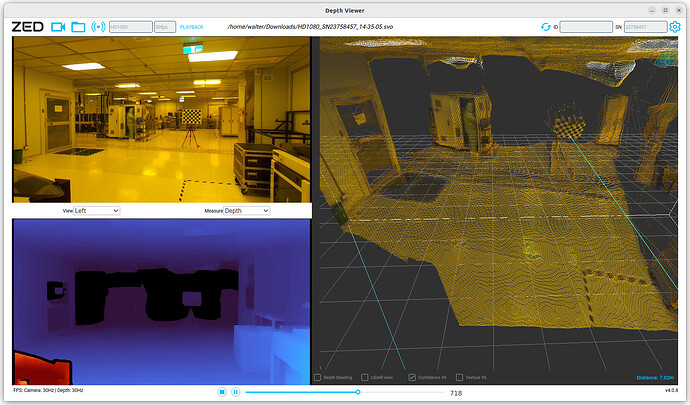This screenshot has height=405, width=690.
Task: Open the HD1080 resolution dropdown
Action: [130, 27]
